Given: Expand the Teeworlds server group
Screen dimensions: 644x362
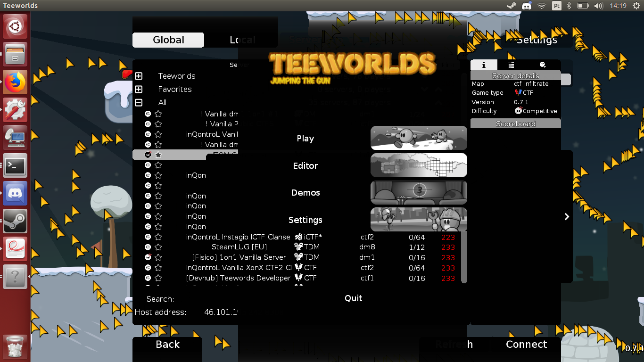Looking at the screenshot, I should [139, 76].
